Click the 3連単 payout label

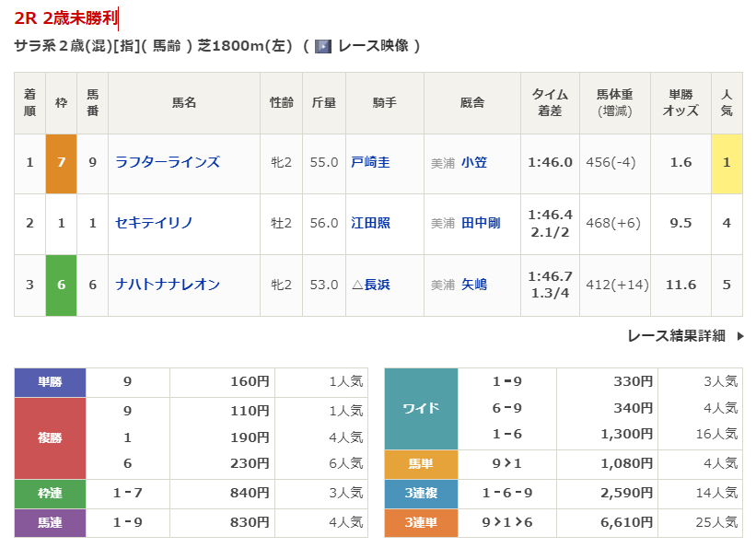[421, 523]
